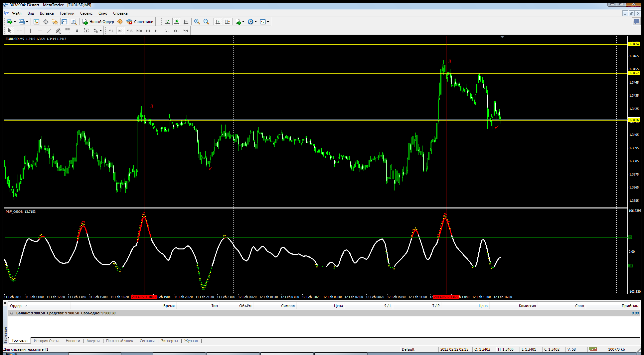Select the equidistant channel tool
Viewport: 644px width, 355px height.
click(59, 31)
